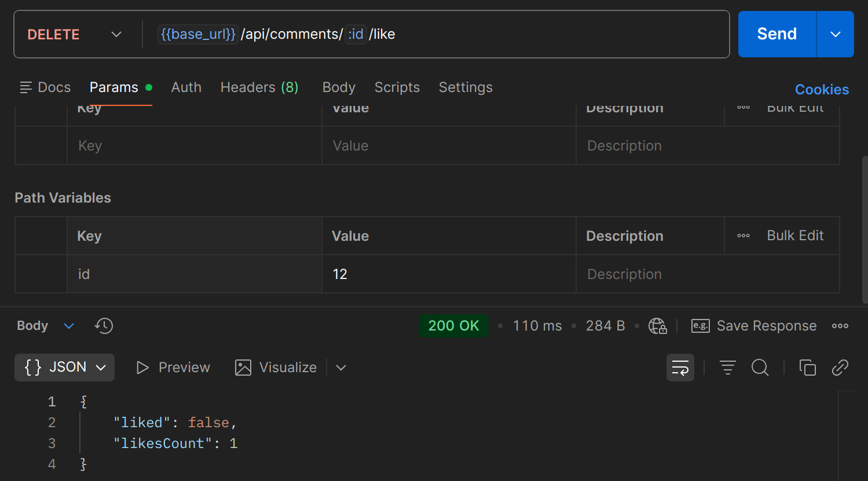Open the response Body dropdown
Viewport: 868px width, 481px height.
pos(46,326)
